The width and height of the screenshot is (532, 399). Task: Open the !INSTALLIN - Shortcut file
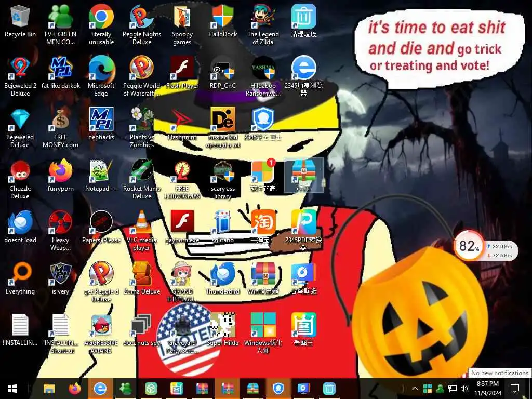[x=60, y=334]
